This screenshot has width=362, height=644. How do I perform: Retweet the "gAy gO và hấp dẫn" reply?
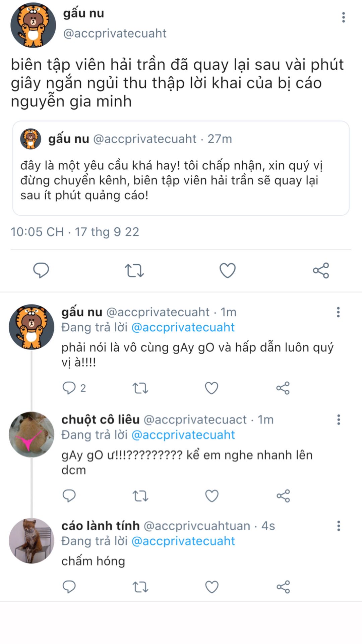pyautogui.click(x=140, y=388)
